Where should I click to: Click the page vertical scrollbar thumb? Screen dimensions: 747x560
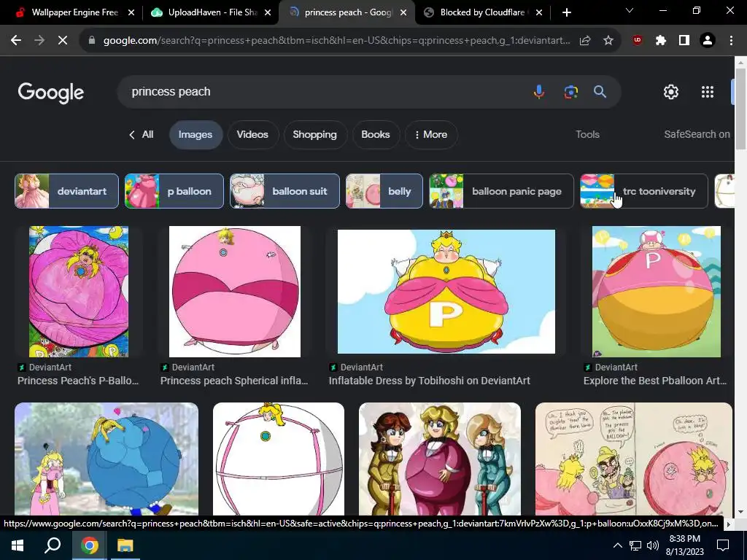(x=740, y=109)
